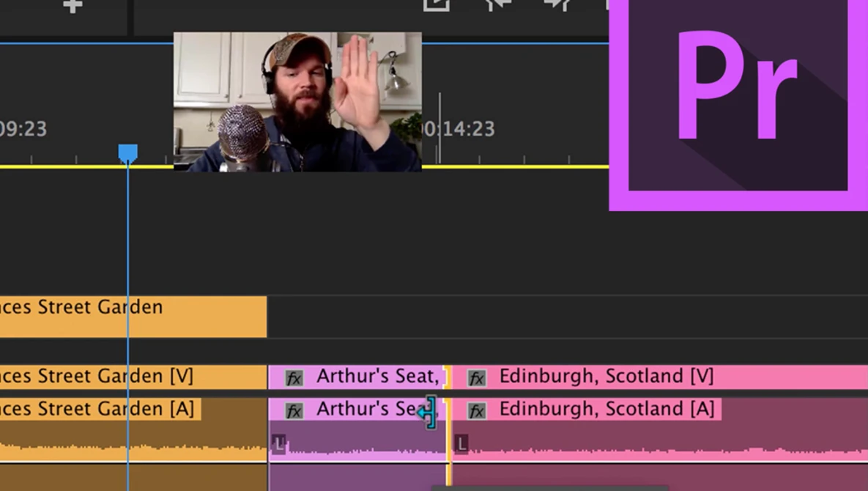Screen dimensions: 868x491
Task: Click the Premiere Pro logo
Action: coord(738,106)
